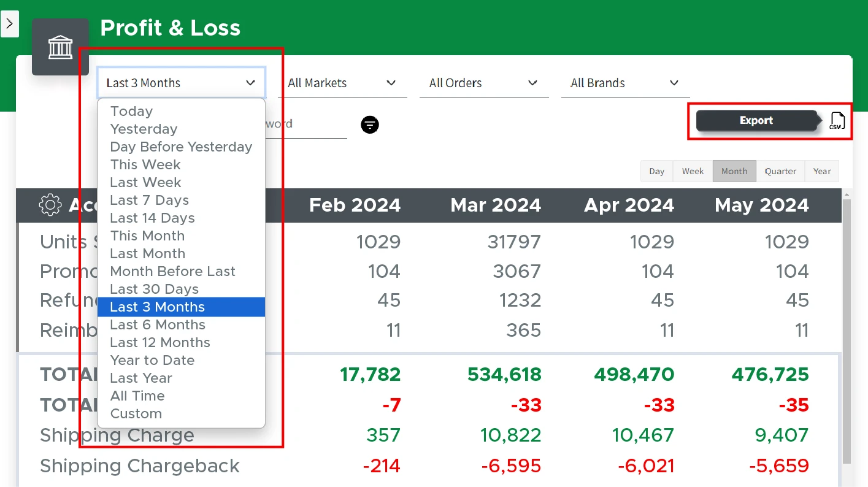Expand the All Brands dropdown
Viewport: 868px width, 487px height.
[x=626, y=83]
